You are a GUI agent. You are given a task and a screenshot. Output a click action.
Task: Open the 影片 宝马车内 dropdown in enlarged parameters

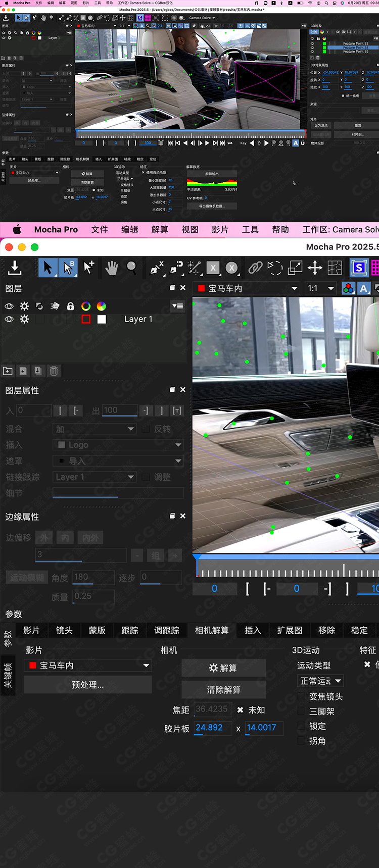tap(88, 666)
